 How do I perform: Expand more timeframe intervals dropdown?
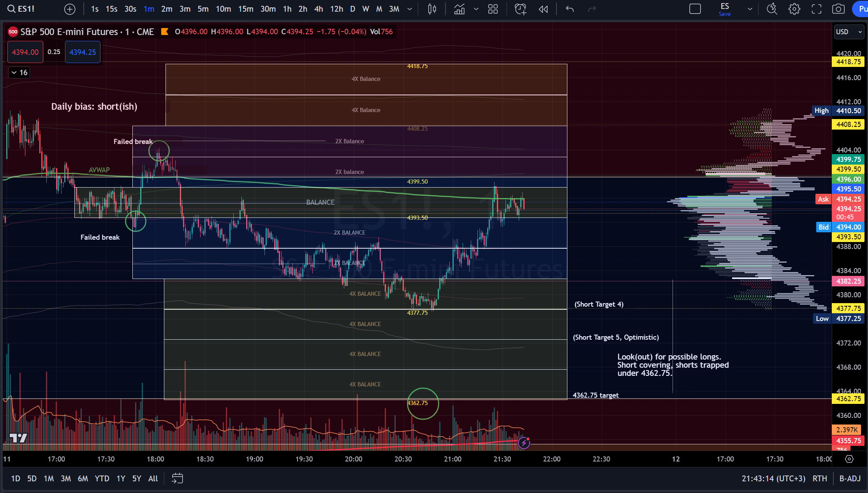point(410,9)
